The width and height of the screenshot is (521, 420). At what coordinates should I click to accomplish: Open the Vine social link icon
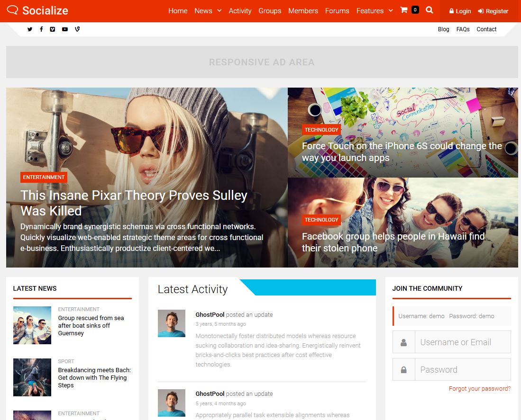(77, 29)
